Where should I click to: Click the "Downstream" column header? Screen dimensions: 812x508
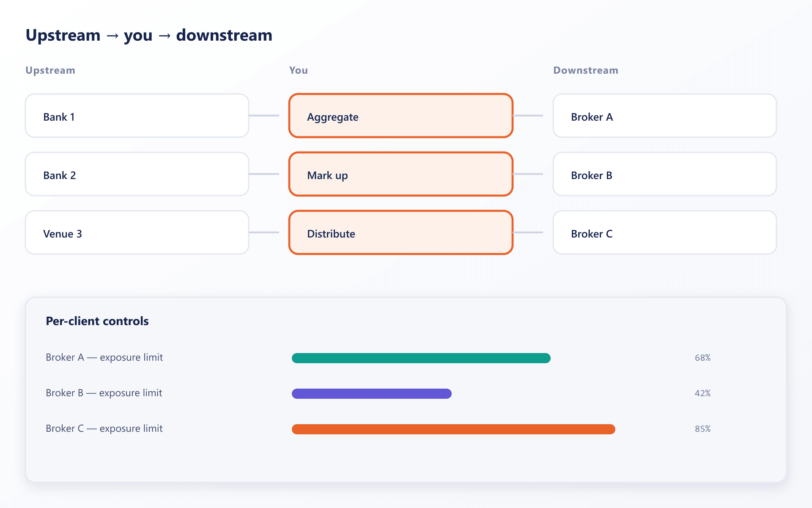click(586, 70)
